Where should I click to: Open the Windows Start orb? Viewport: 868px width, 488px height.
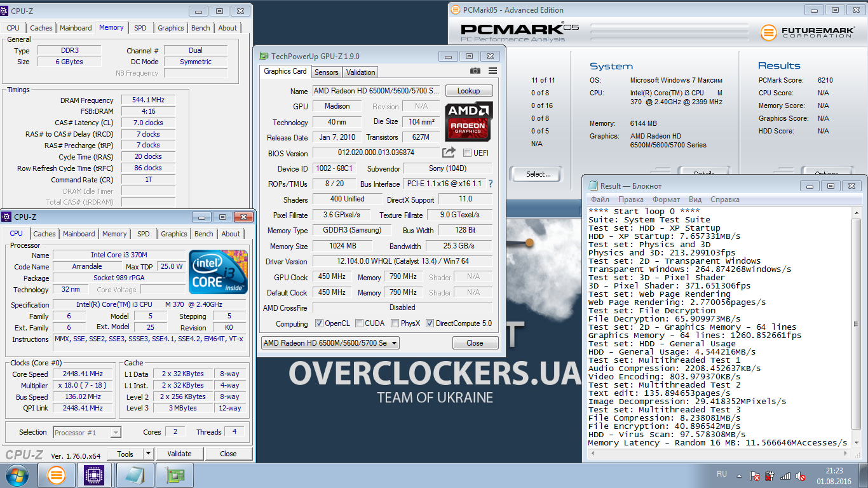coord(17,475)
